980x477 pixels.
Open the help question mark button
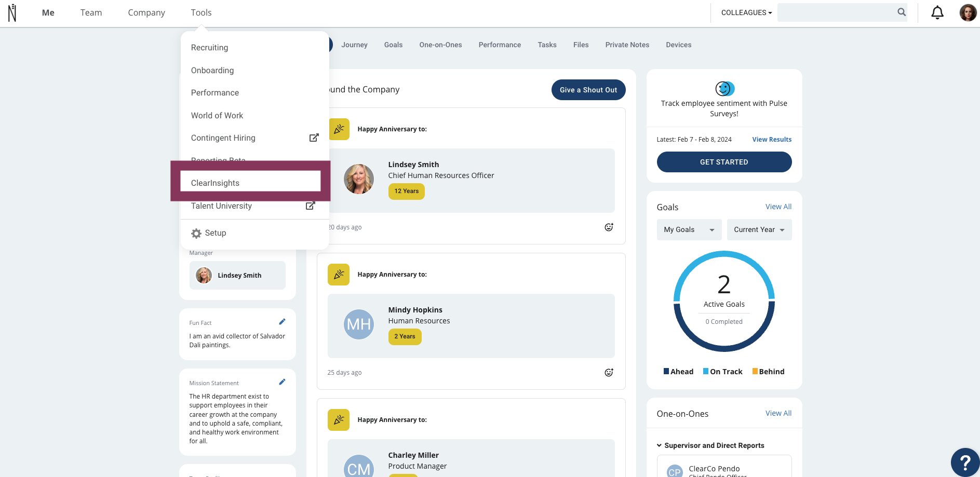click(x=965, y=462)
